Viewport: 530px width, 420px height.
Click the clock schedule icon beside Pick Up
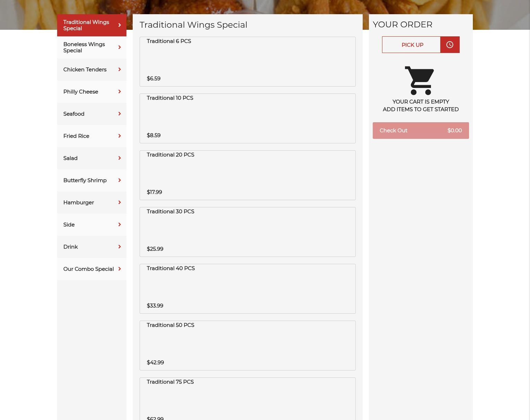450,45
